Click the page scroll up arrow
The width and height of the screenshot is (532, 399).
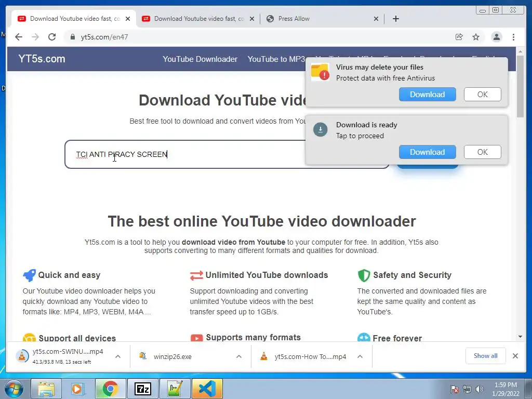point(520,51)
